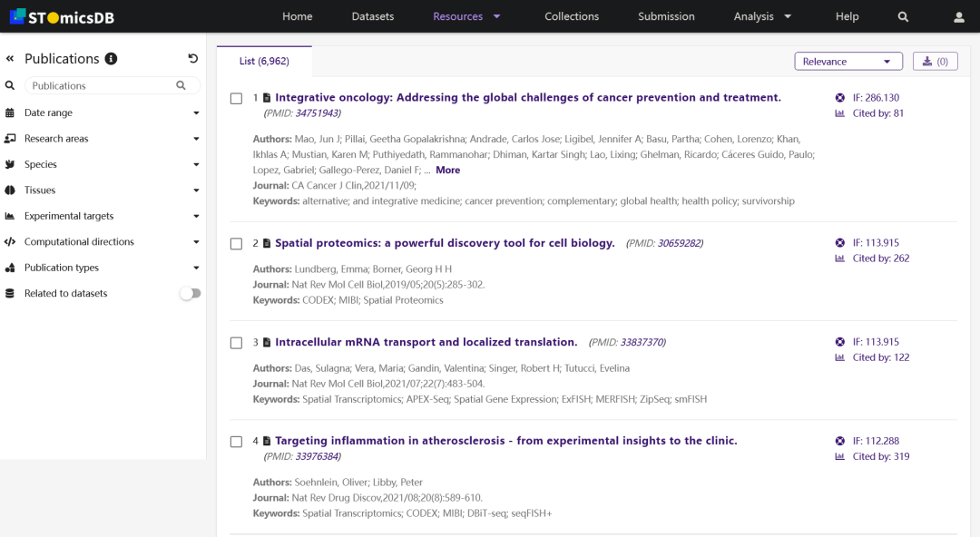Click the STOmicsDB logo
This screenshot has height=537, width=980.
(x=62, y=17)
